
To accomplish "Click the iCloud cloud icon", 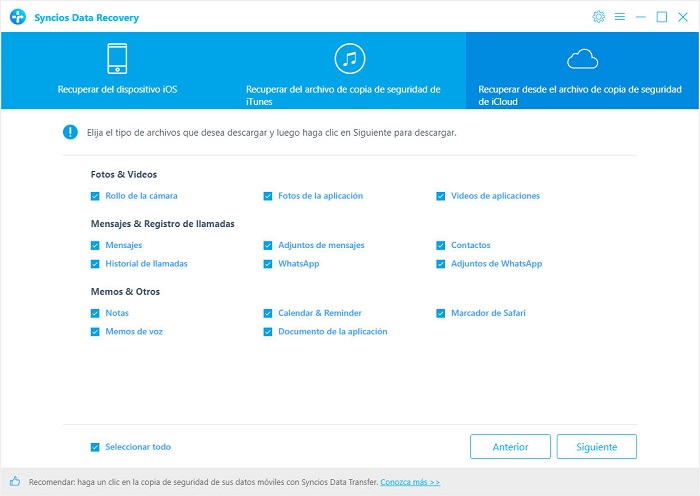I will [x=583, y=59].
